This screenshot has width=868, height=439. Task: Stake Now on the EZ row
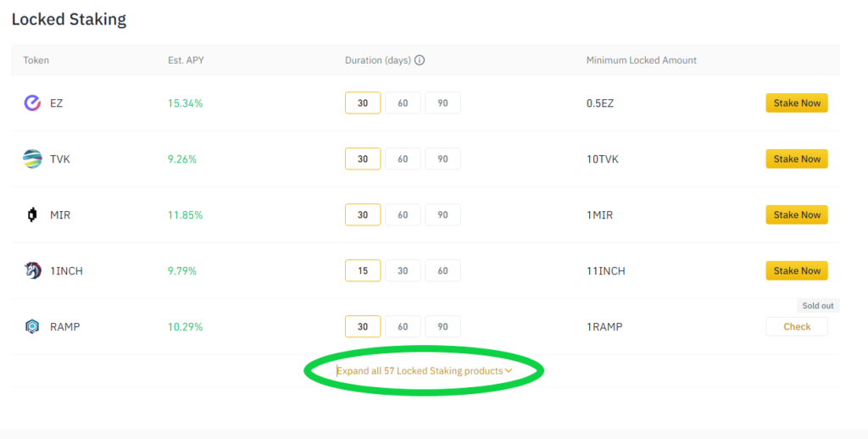(x=797, y=103)
